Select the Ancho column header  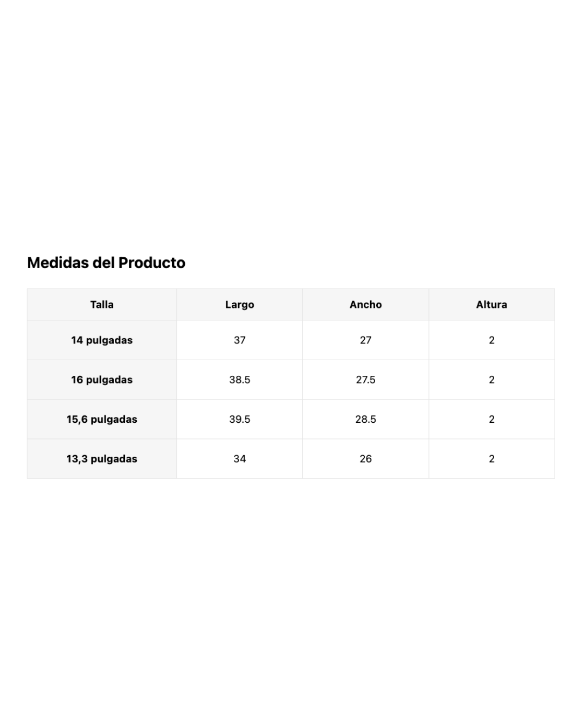coord(366,305)
